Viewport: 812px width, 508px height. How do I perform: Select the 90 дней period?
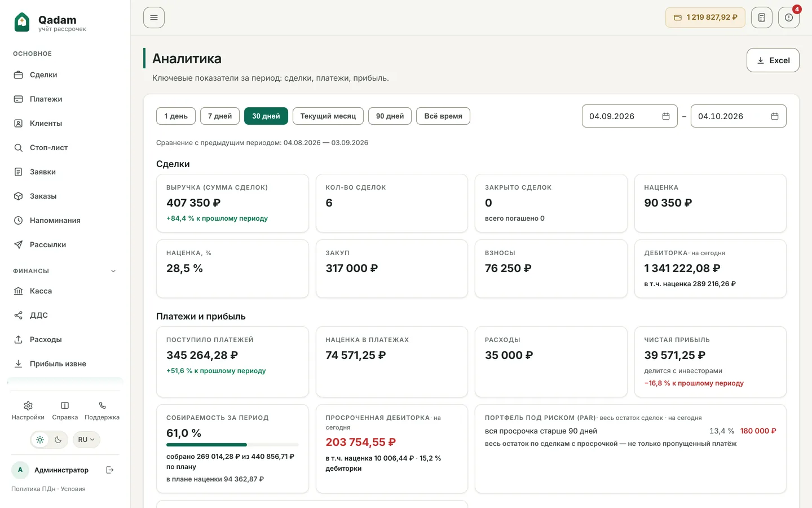coord(390,116)
